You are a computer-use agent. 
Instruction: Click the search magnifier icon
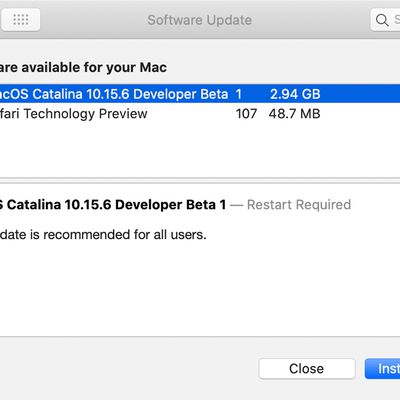tap(382, 20)
